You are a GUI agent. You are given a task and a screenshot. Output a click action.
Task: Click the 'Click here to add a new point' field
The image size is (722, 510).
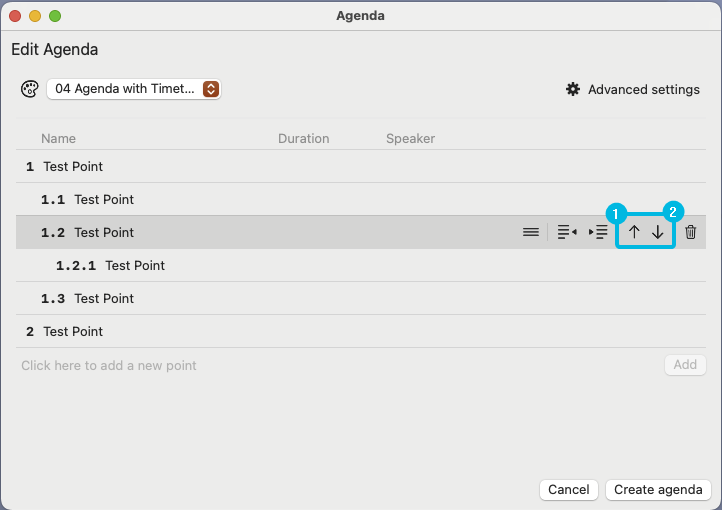pyautogui.click(x=339, y=365)
